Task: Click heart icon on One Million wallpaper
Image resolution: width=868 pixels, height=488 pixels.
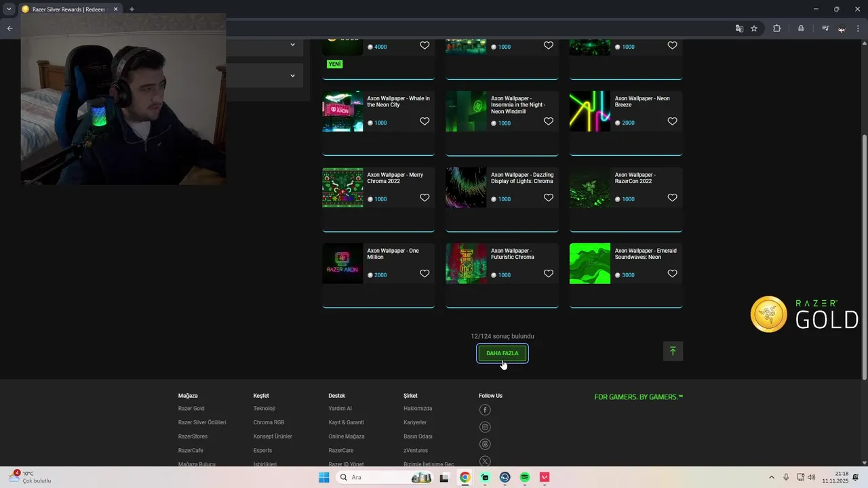Action: pos(425,274)
